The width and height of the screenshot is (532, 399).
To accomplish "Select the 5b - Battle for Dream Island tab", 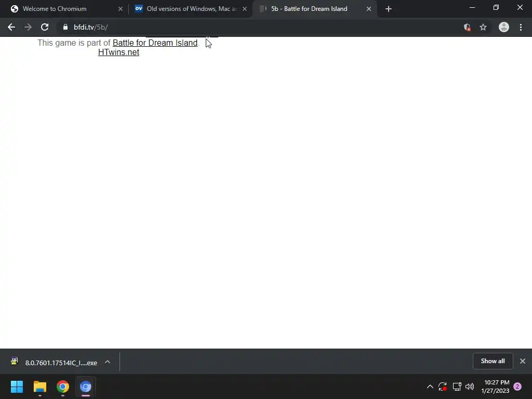I will (315, 9).
